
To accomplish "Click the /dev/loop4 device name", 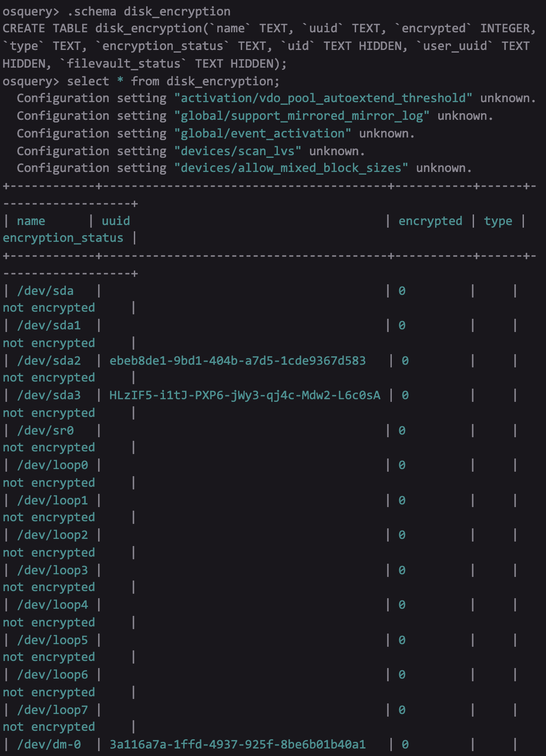I will click(53, 605).
